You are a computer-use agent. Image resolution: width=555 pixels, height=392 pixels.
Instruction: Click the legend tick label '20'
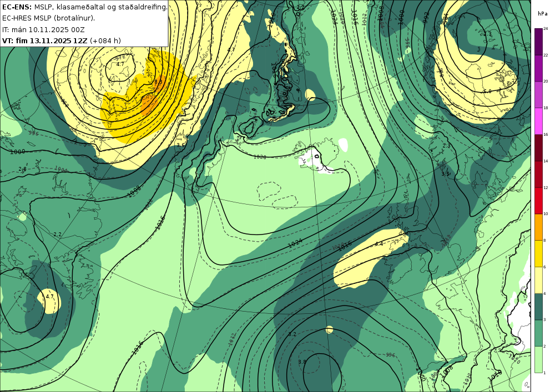(x=546, y=82)
